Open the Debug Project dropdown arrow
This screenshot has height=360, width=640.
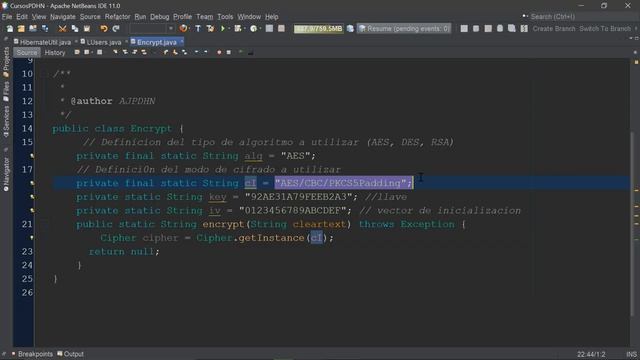[x=244, y=29]
